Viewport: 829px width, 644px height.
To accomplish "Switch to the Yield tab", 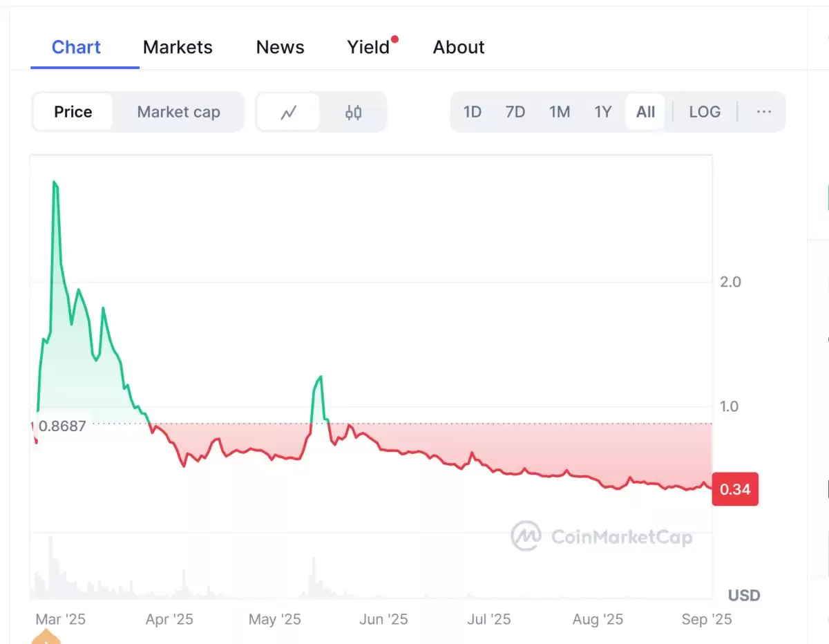I will point(369,47).
